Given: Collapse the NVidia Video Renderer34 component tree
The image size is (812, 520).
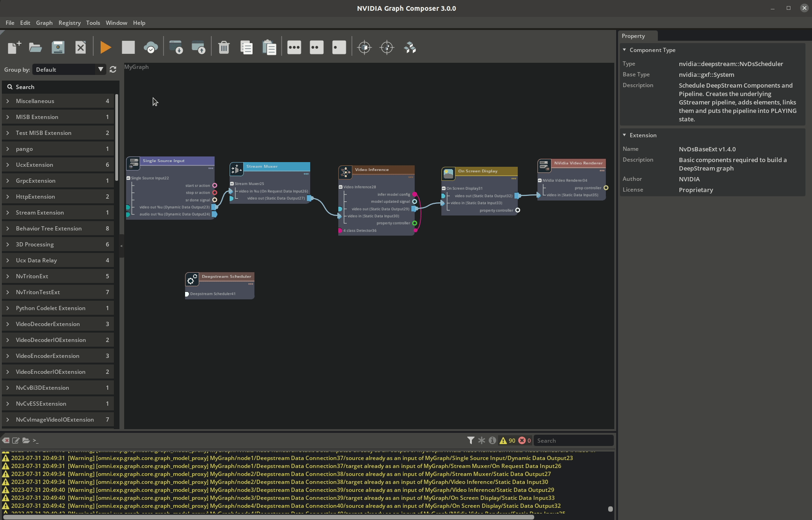Looking at the screenshot, I should 540,180.
